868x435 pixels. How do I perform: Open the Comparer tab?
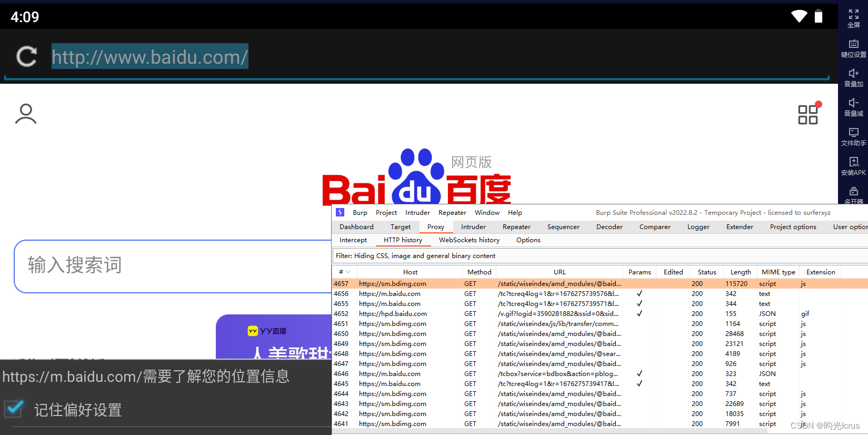pos(655,227)
